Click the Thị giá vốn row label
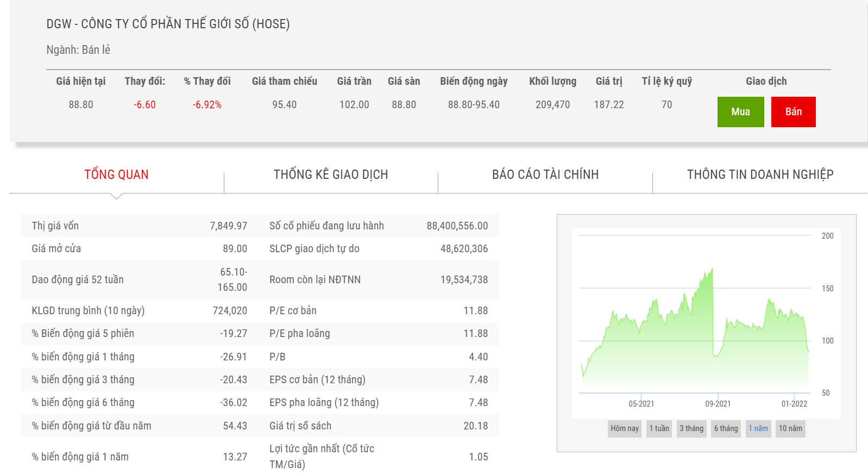 tap(55, 226)
